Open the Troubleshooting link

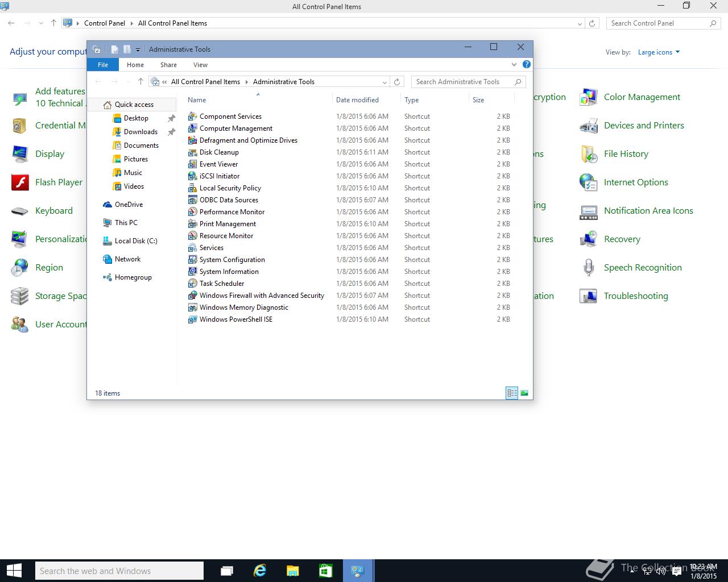[x=636, y=296]
